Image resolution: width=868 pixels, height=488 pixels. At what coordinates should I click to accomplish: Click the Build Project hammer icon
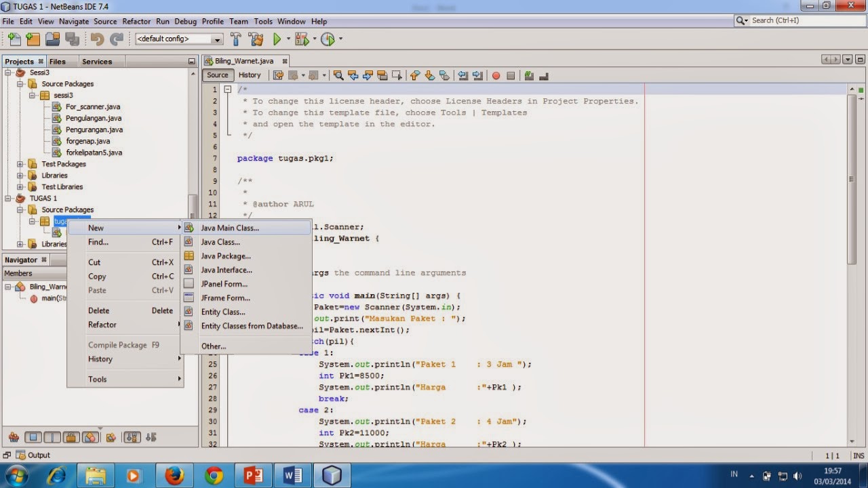pyautogui.click(x=236, y=39)
